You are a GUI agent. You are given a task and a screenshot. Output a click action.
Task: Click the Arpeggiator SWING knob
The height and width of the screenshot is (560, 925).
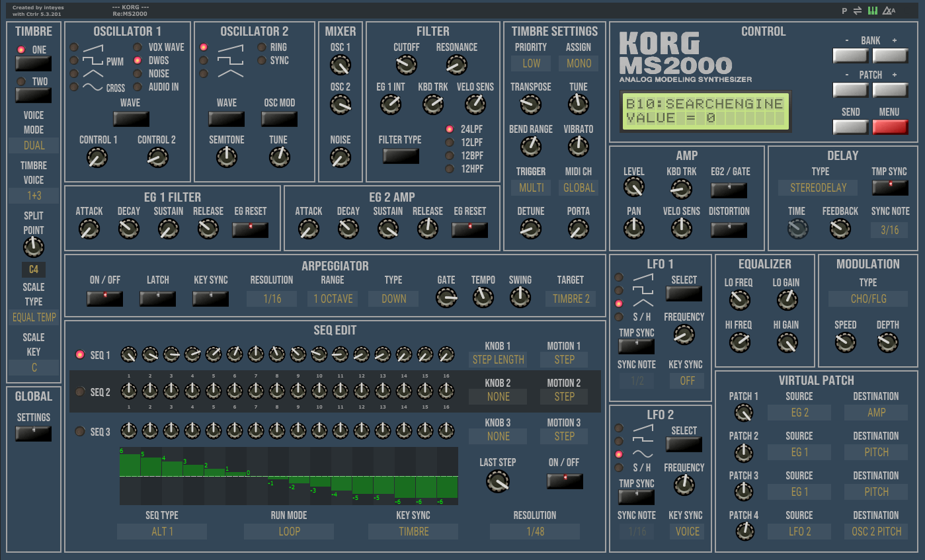coord(520,298)
